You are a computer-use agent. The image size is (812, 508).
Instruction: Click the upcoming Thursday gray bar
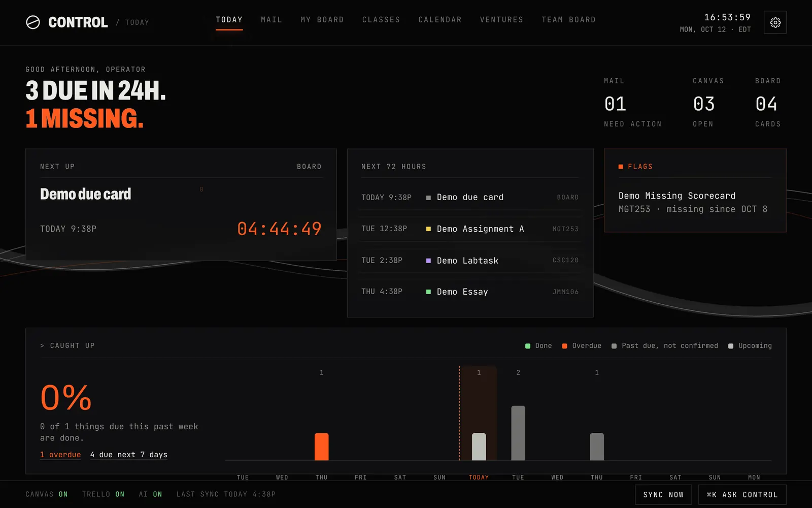point(597,447)
